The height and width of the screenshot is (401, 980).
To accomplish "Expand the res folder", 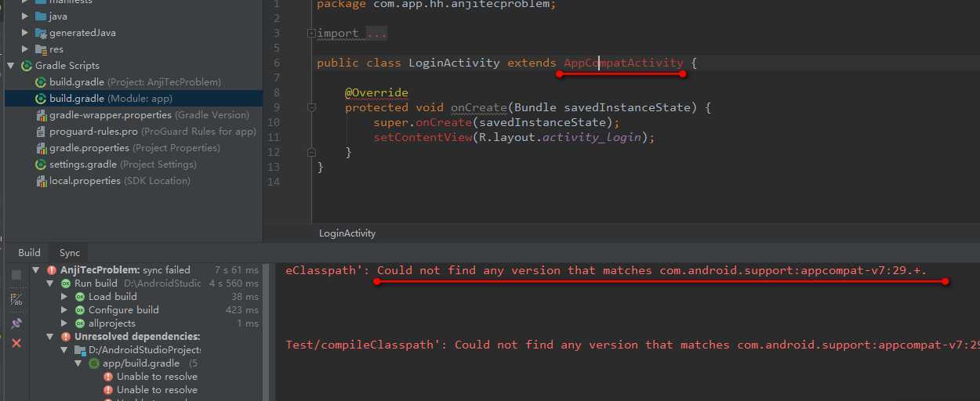I will pyautogui.click(x=27, y=49).
